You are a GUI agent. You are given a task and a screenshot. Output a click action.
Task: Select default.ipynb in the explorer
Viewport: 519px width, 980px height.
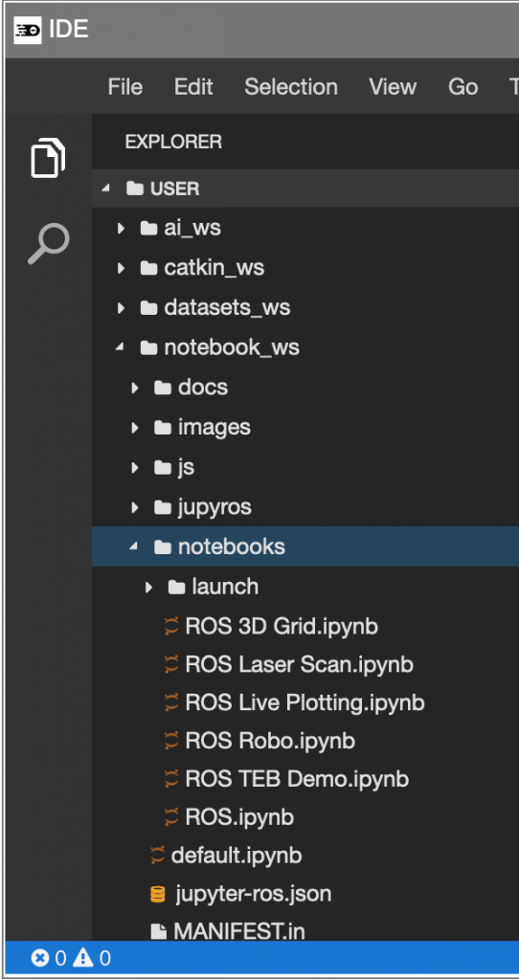click(237, 856)
